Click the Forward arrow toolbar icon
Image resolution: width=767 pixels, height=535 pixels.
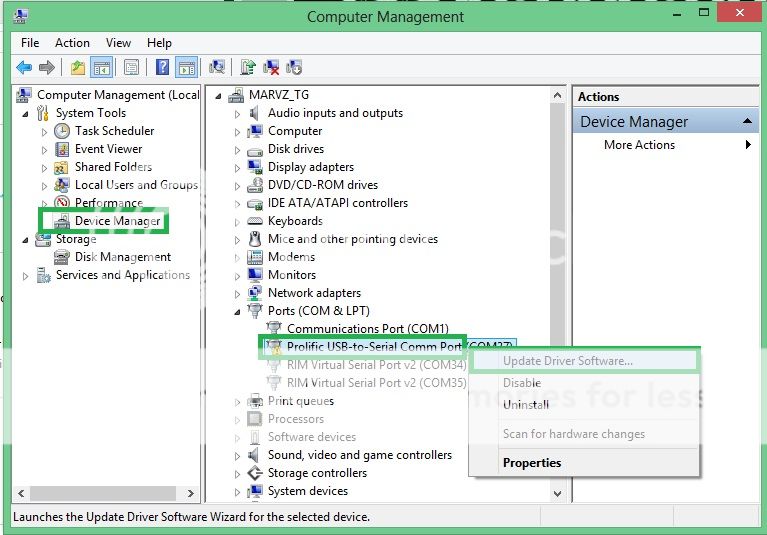point(46,67)
